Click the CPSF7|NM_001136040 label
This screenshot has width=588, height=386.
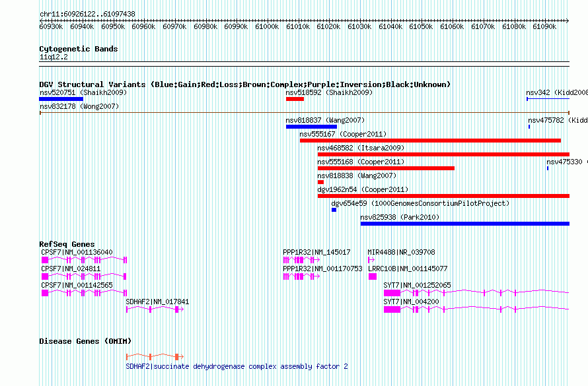click(x=77, y=252)
